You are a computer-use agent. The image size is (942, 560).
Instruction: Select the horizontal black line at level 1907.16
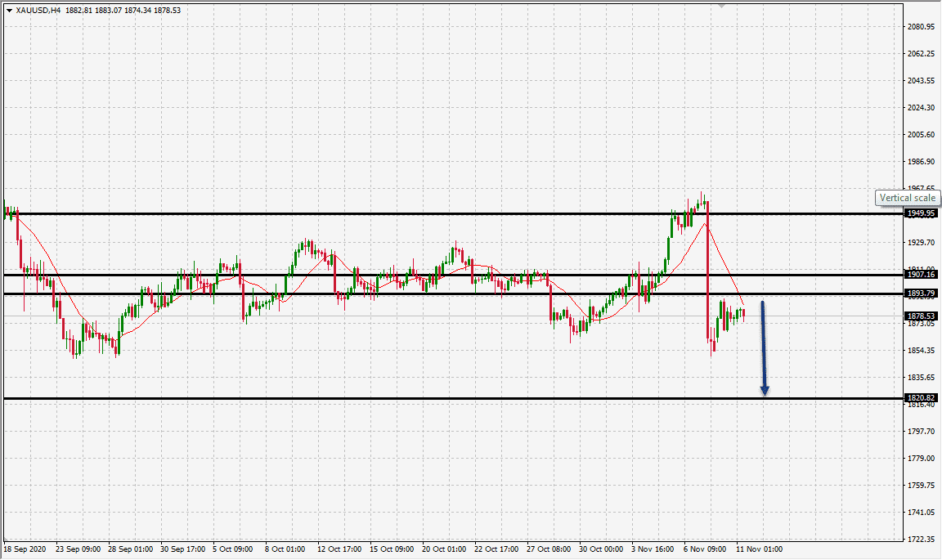pos(454,276)
